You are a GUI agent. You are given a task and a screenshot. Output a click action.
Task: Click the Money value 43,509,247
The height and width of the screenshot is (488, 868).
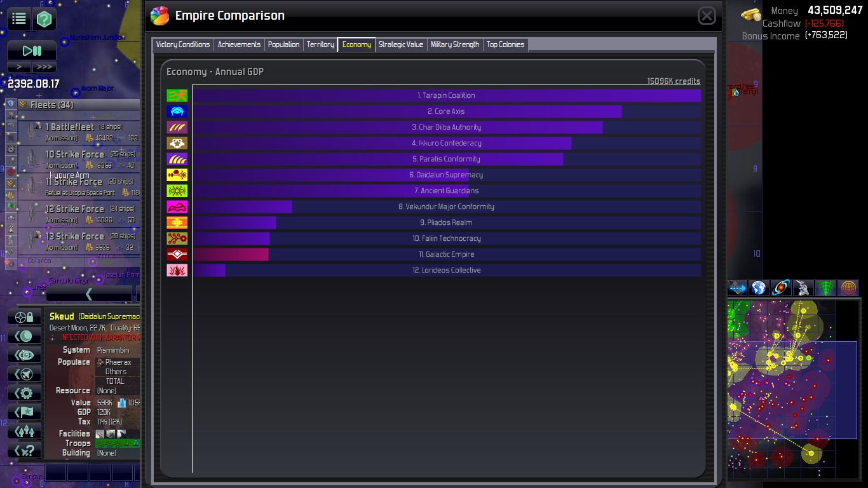(835, 10)
